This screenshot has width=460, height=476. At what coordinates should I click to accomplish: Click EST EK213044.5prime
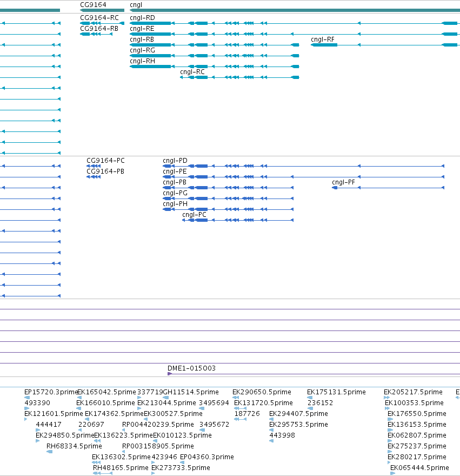tap(167, 403)
